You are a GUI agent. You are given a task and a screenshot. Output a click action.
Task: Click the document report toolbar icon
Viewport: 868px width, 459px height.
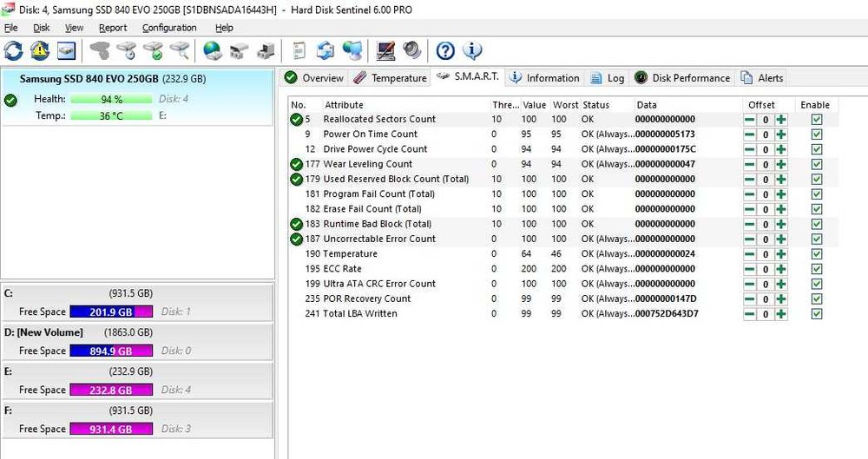coord(299,51)
